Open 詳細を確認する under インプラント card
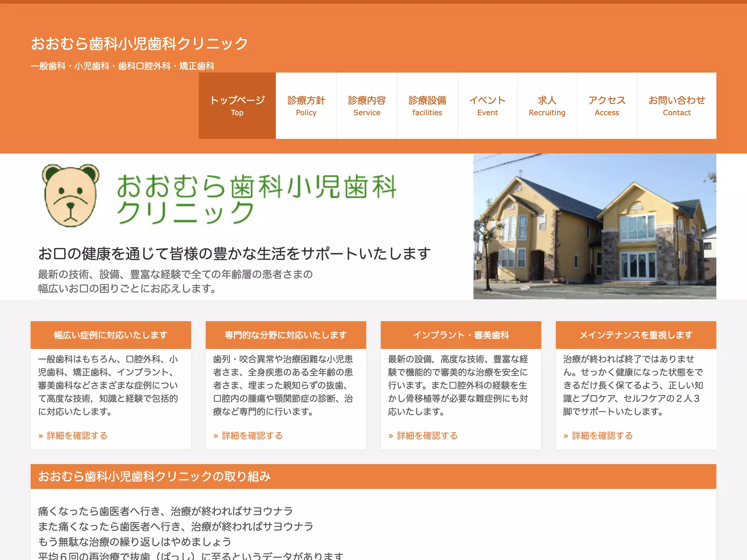 click(423, 436)
